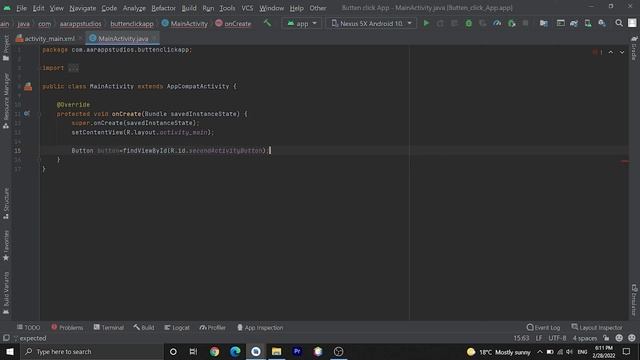Viewport: 640px width, 360px height.
Task: Run the app with green play button
Action: pos(426,23)
